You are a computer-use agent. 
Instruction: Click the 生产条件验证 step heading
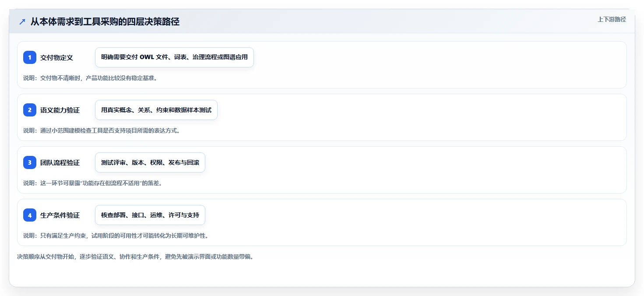(60, 215)
